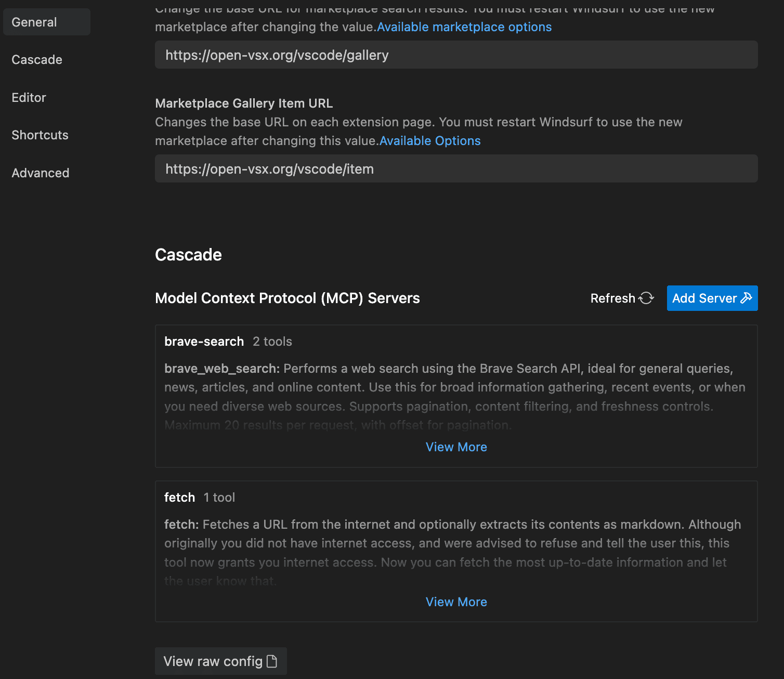This screenshot has width=784, height=679.
Task: Open the Shortcuts settings tab
Action: pyautogui.click(x=40, y=135)
